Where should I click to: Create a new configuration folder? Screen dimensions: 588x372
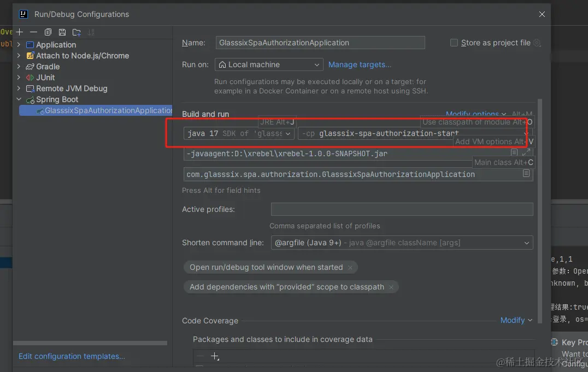77,32
